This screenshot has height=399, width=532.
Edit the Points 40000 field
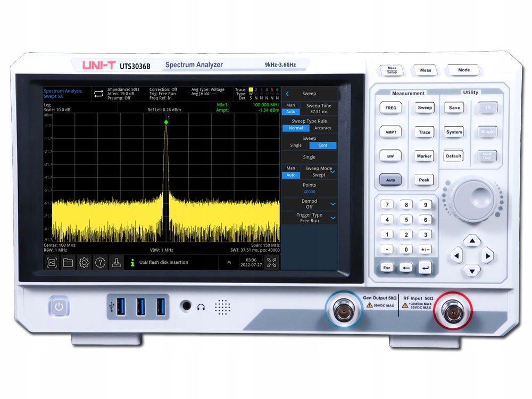click(309, 188)
